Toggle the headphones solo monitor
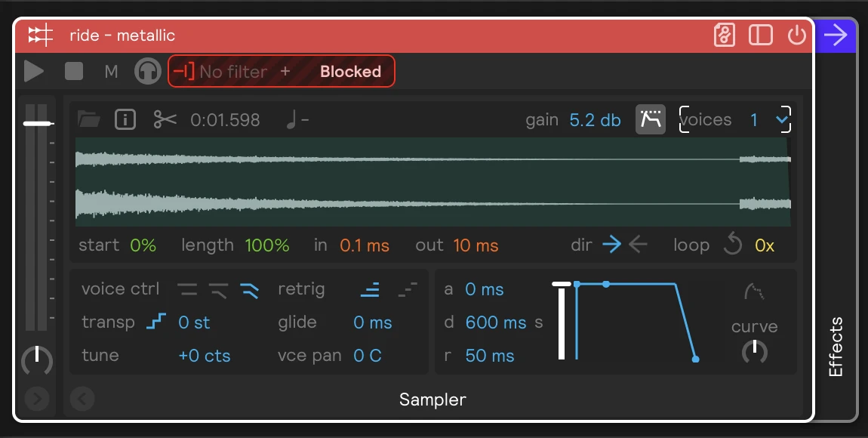 (x=148, y=72)
